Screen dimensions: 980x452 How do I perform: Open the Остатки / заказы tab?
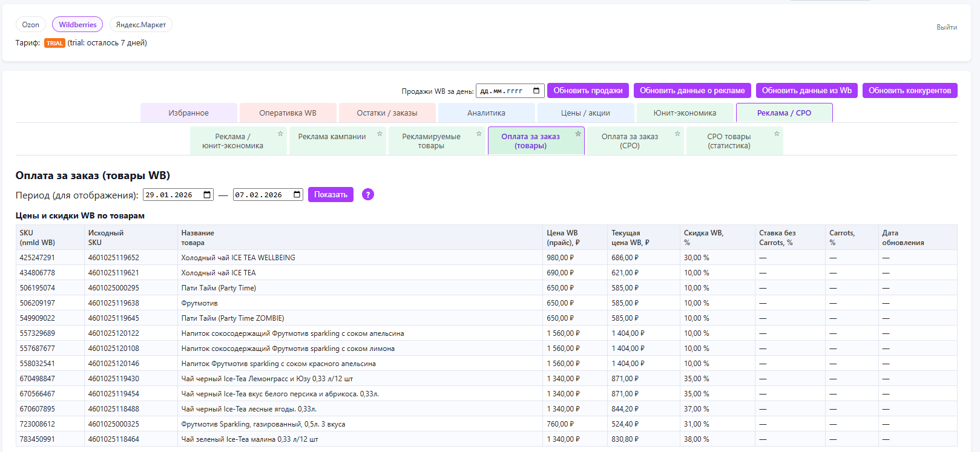point(387,113)
